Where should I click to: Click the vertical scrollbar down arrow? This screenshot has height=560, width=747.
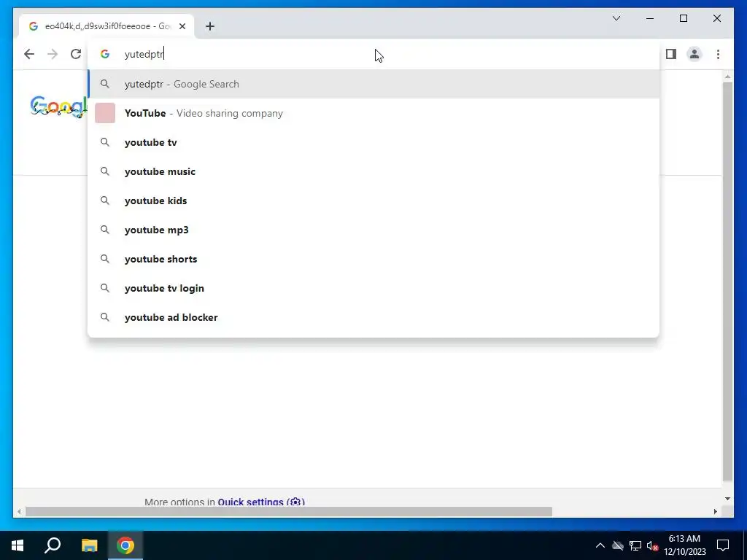point(727,499)
